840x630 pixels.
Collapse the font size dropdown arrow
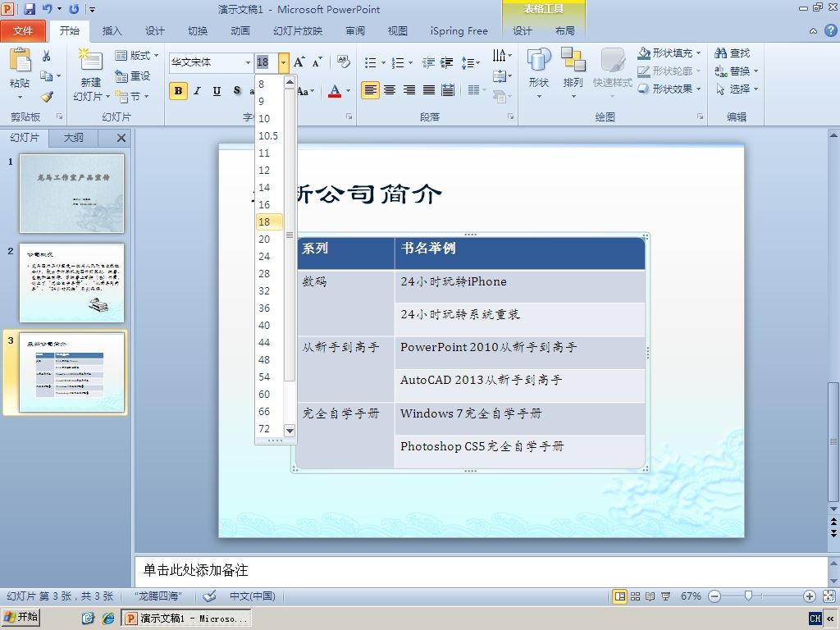[x=283, y=62]
